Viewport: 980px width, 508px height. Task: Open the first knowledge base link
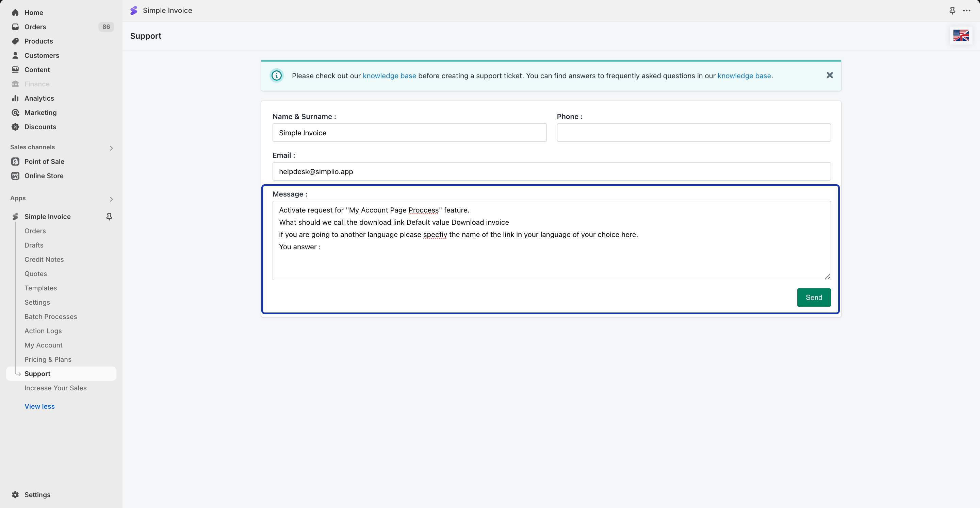tap(389, 76)
